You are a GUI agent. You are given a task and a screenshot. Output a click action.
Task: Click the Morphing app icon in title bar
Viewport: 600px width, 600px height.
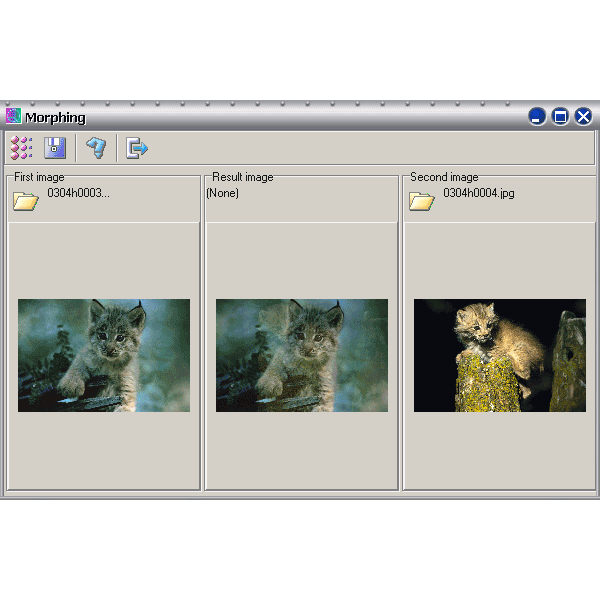(x=13, y=116)
